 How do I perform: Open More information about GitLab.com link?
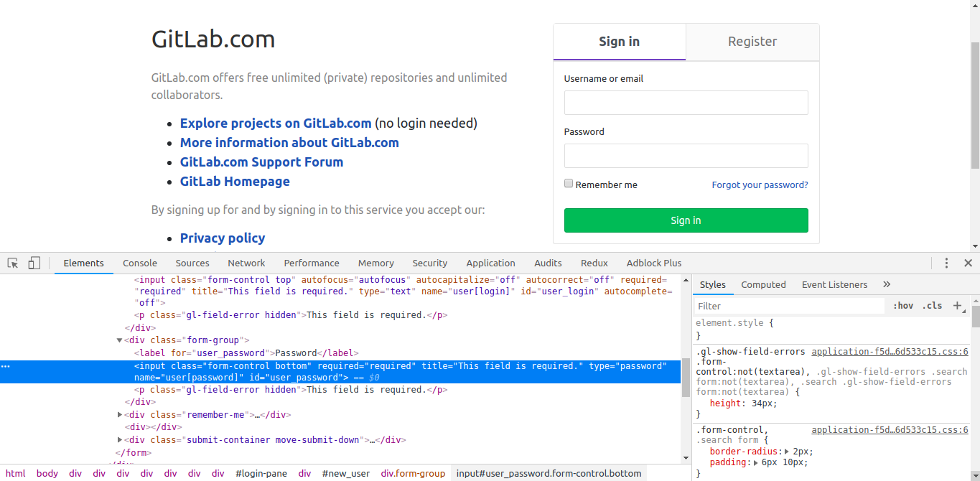(x=289, y=142)
